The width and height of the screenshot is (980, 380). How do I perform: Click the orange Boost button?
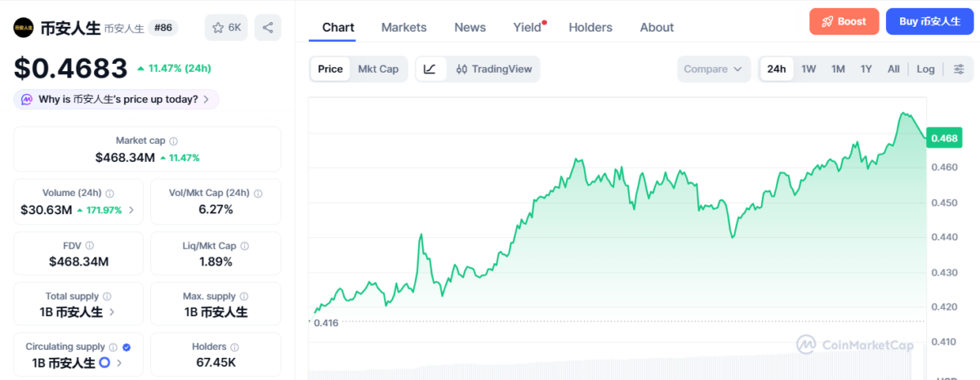pyautogui.click(x=844, y=22)
